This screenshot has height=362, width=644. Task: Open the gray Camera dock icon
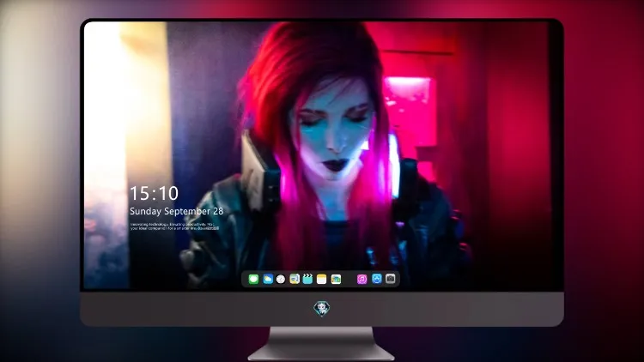tap(391, 279)
